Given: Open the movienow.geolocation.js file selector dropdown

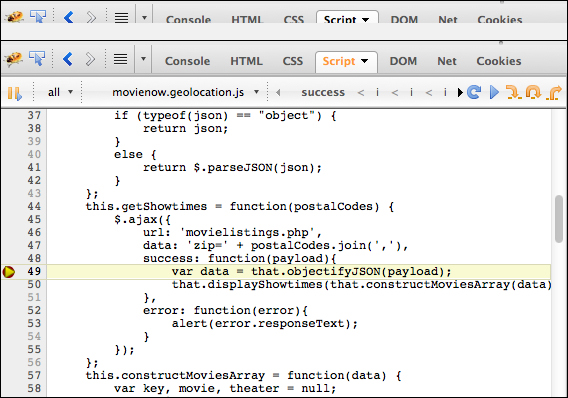Looking at the screenshot, I should [x=185, y=92].
